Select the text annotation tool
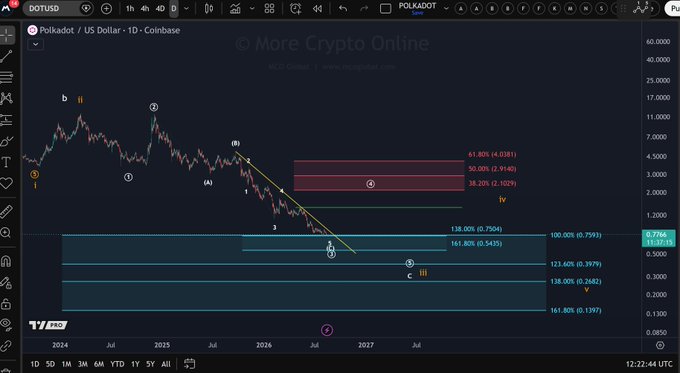The height and width of the screenshot is (373, 680). point(7,162)
